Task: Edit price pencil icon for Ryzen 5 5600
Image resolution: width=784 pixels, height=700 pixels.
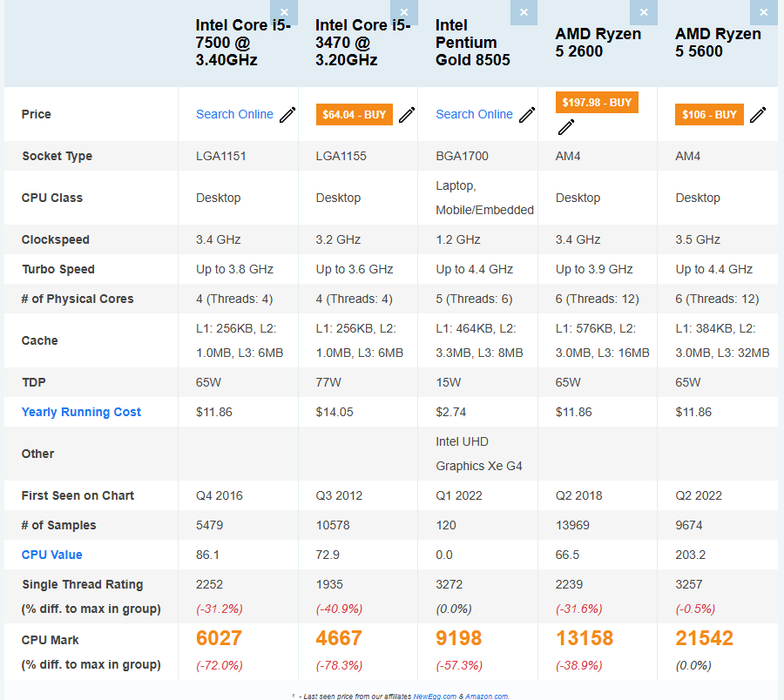Action: tap(758, 114)
